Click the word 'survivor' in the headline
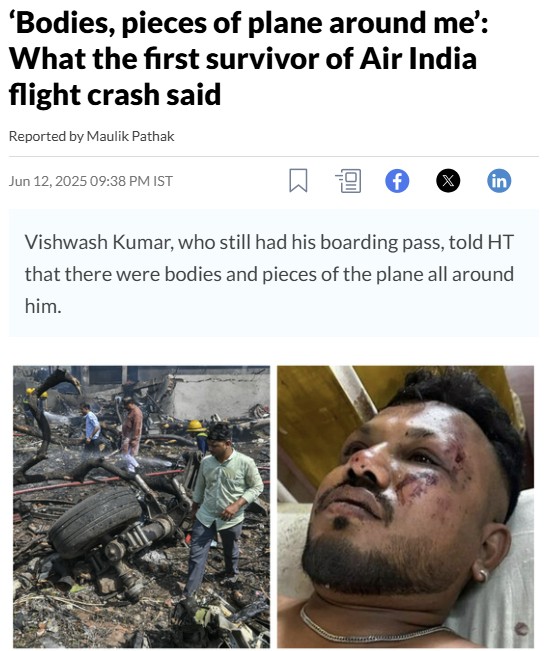The image size is (547, 651). point(263,59)
